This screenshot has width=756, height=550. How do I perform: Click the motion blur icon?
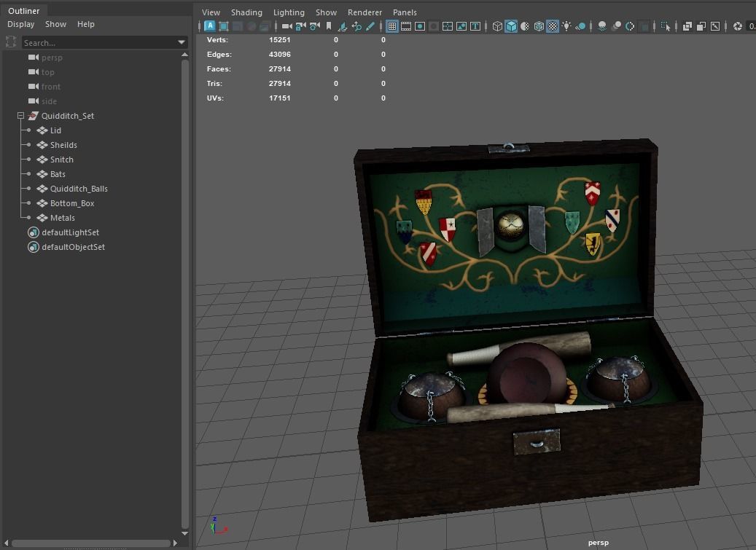(x=616, y=26)
